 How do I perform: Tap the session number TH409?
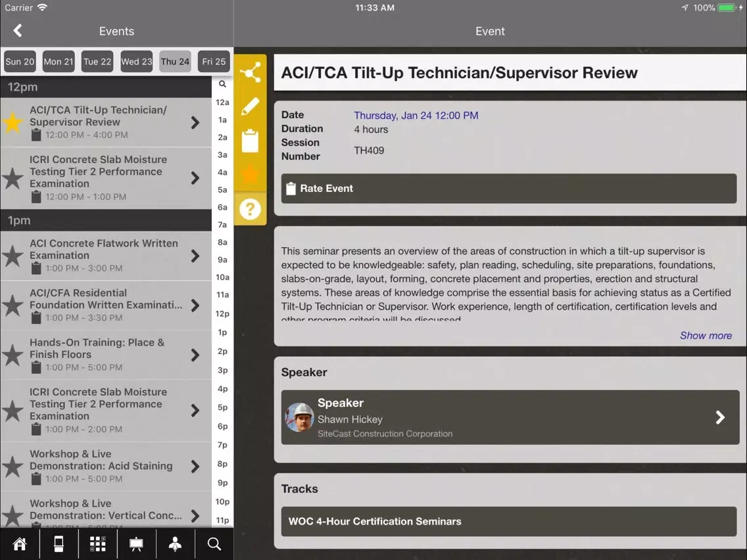(x=369, y=151)
